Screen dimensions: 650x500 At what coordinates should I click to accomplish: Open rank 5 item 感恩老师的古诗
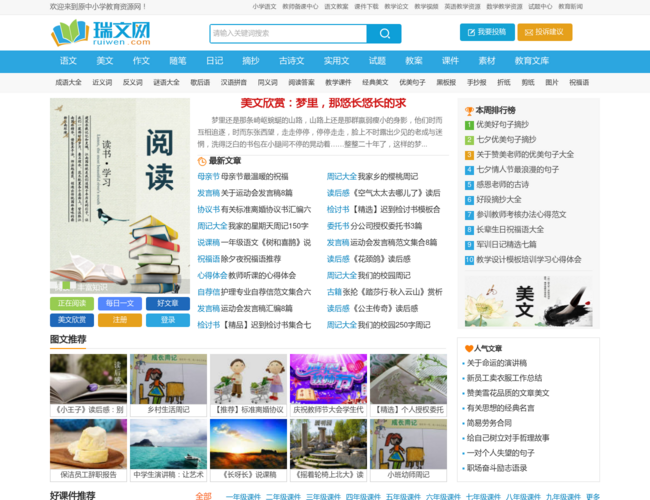[x=502, y=184]
